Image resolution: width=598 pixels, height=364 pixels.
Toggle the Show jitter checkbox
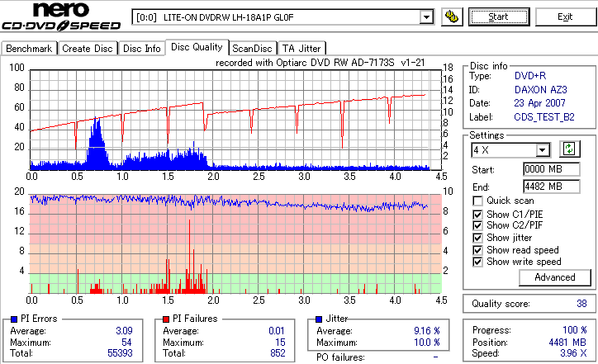coord(477,238)
